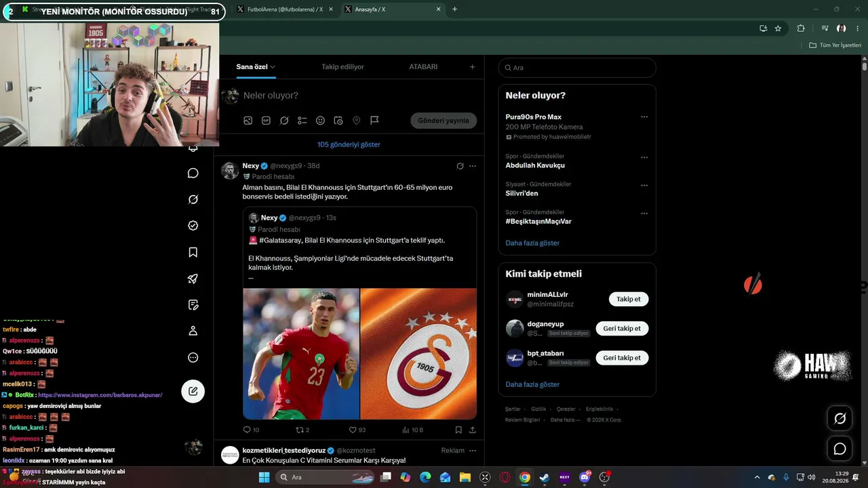868x488 pixels.
Task: Open a new browser tab
Action: pos(454,9)
